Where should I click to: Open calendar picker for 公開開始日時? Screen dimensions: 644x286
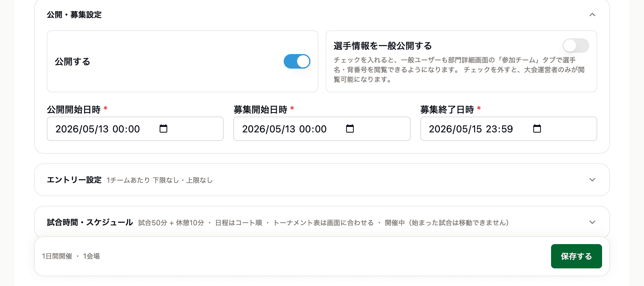(x=163, y=129)
